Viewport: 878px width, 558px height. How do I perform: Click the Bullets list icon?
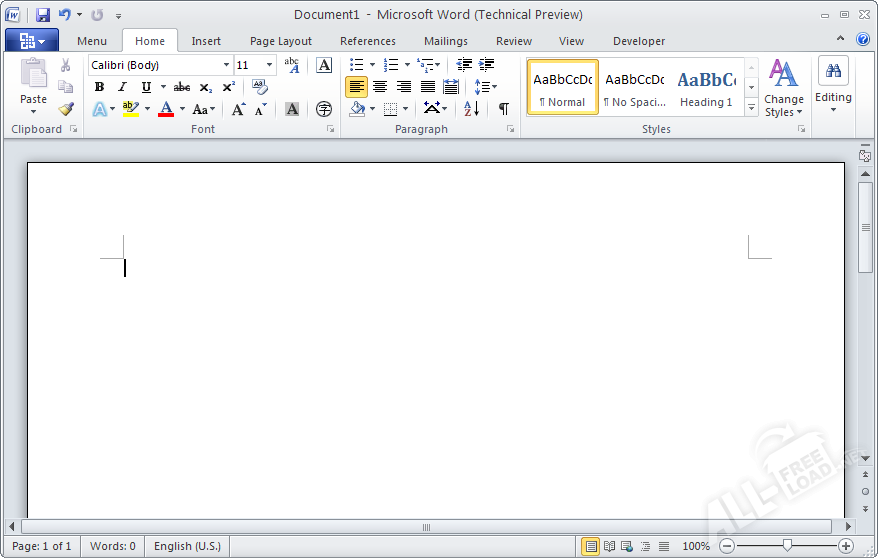click(356, 65)
